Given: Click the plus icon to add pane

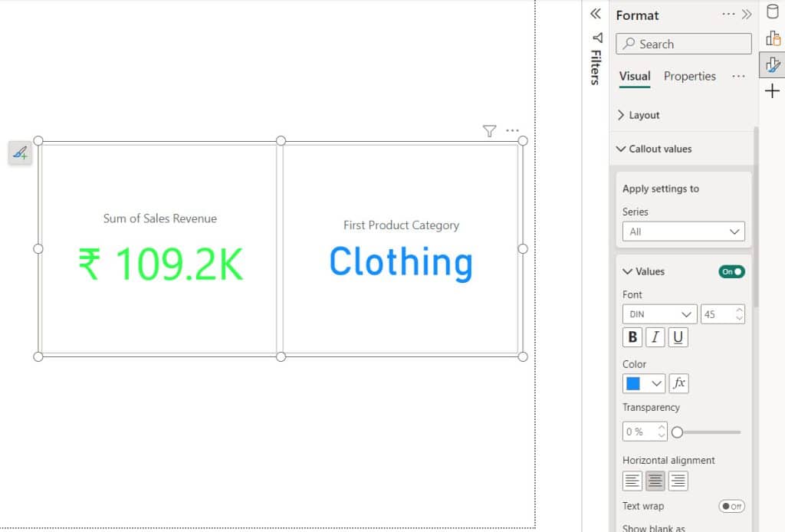Looking at the screenshot, I should tap(772, 91).
